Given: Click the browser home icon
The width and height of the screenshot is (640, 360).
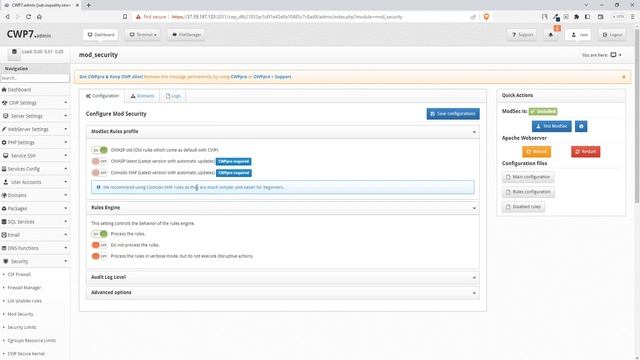Looking at the screenshot, I should pyautogui.click(x=39, y=17).
